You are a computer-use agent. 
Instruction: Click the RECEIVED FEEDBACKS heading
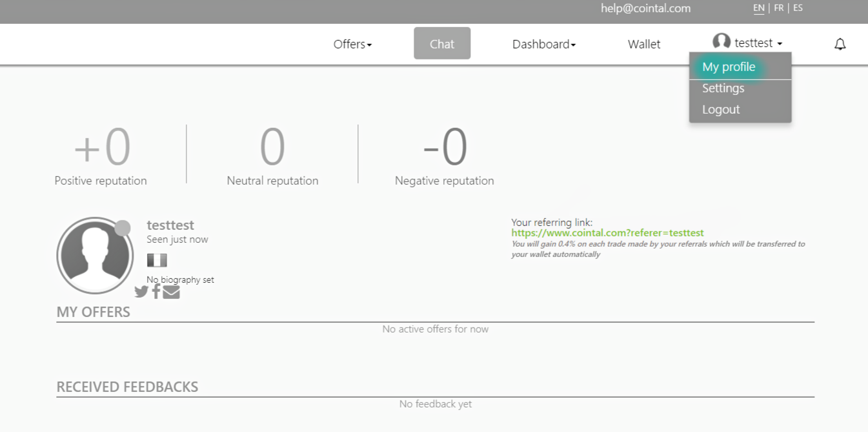[127, 387]
